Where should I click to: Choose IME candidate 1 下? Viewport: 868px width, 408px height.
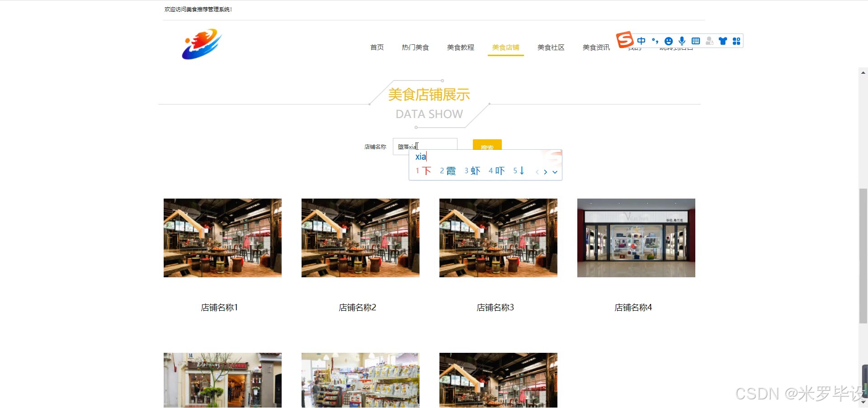[424, 171]
